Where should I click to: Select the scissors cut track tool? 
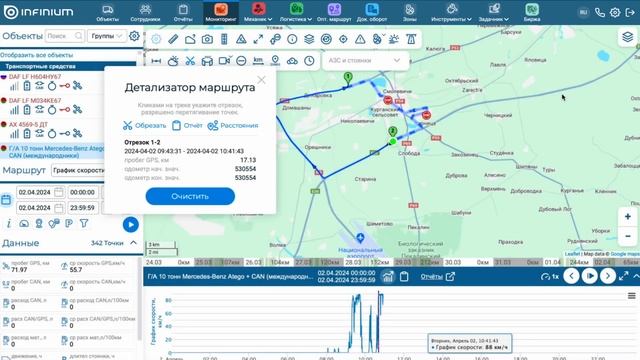[x=190, y=61]
